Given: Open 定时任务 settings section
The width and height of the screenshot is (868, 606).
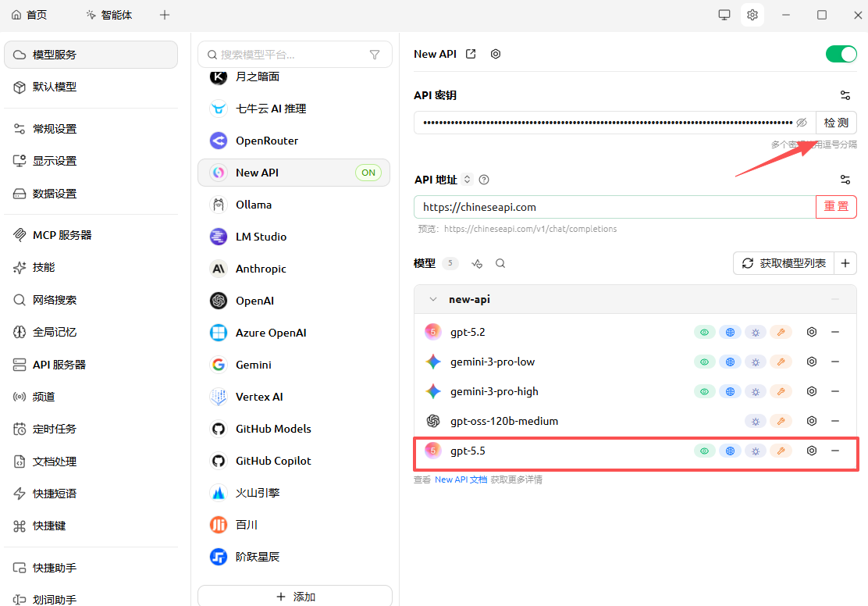Looking at the screenshot, I should [91, 429].
